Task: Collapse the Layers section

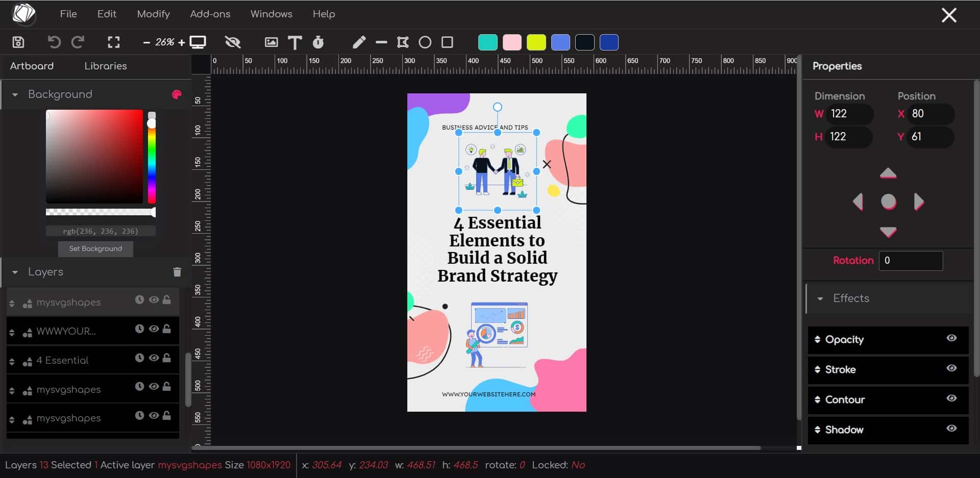Action: click(15, 272)
